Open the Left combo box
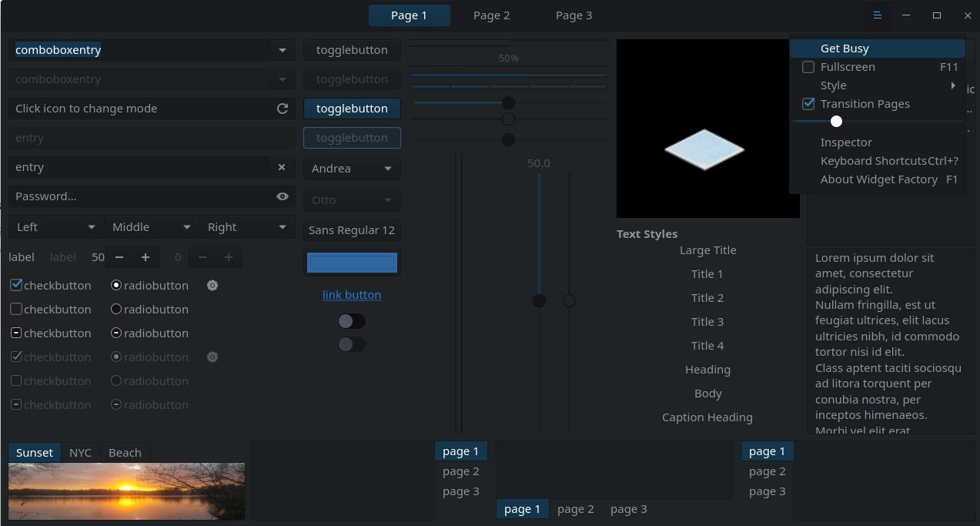 [56, 227]
